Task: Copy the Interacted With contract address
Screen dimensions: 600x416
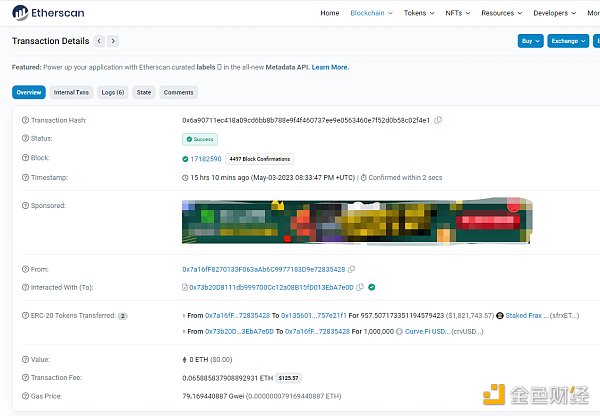Action: [361, 287]
